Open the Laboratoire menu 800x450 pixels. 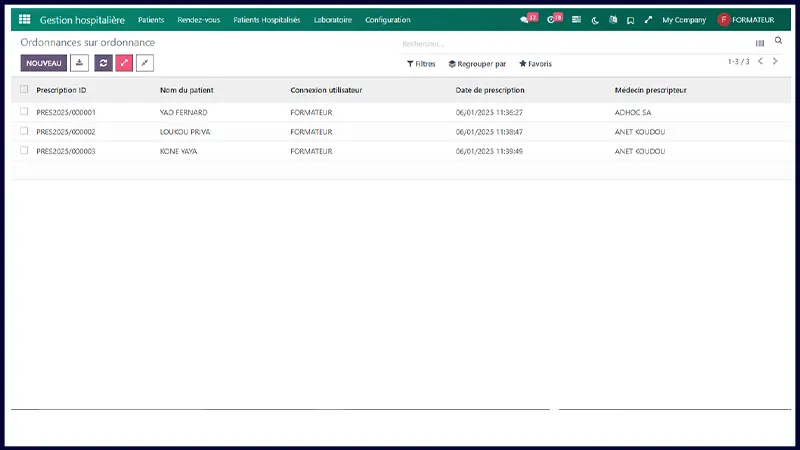(x=333, y=20)
